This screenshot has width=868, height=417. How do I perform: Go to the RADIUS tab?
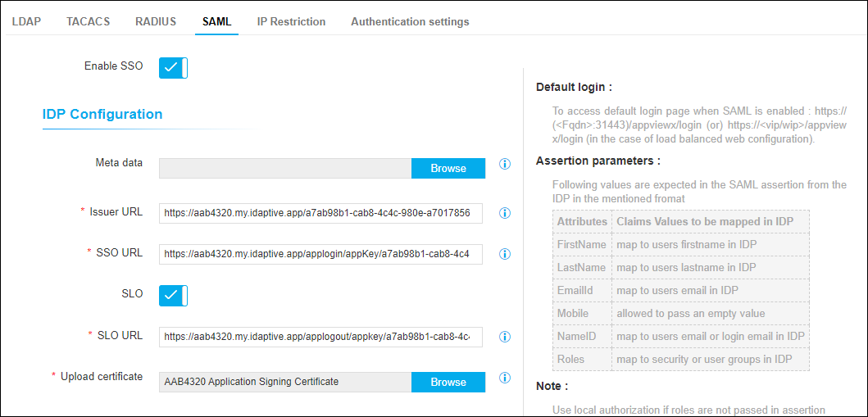point(156,22)
